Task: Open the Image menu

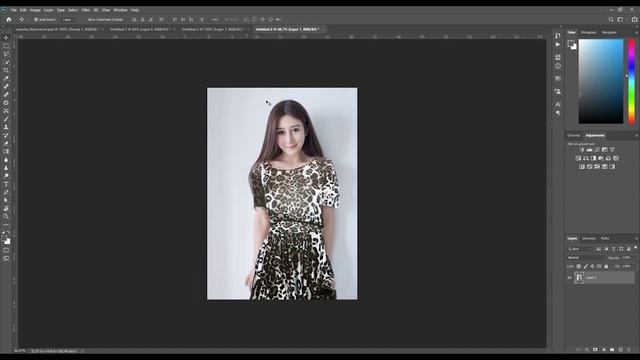Action: (x=35, y=10)
